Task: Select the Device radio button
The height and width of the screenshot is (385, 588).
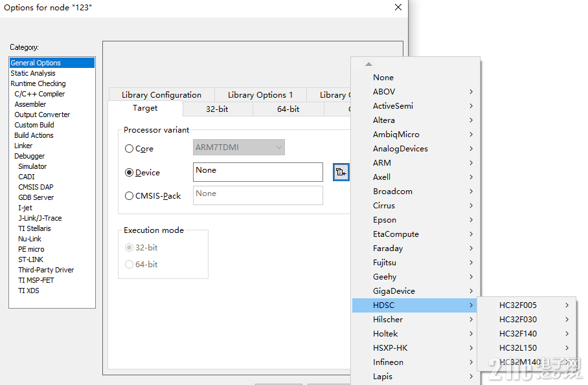Action: [x=129, y=173]
